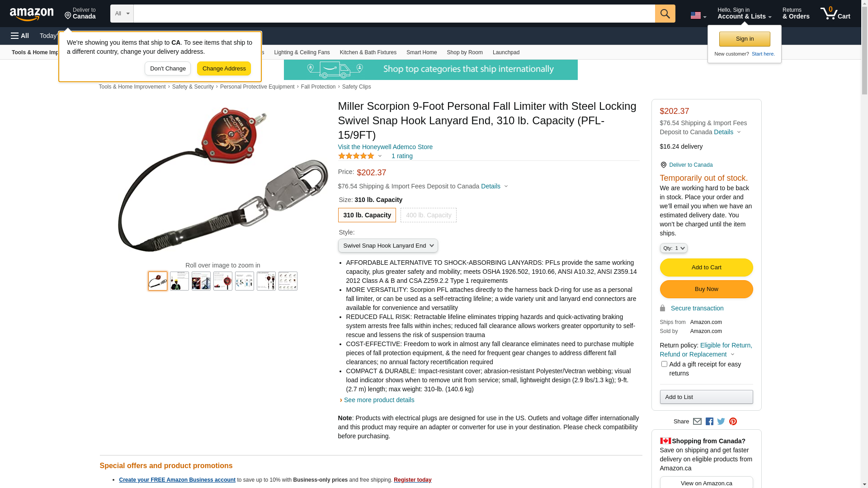
Task: Open the All hamburger menu
Action: click(x=20, y=36)
